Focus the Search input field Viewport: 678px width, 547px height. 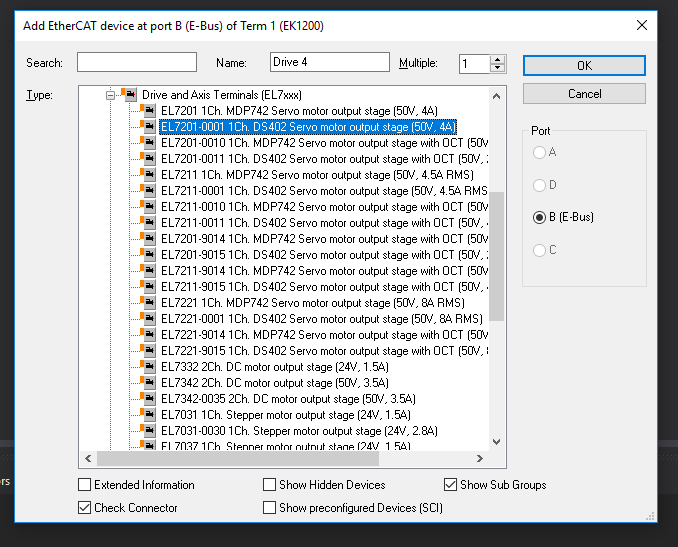(137, 62)
